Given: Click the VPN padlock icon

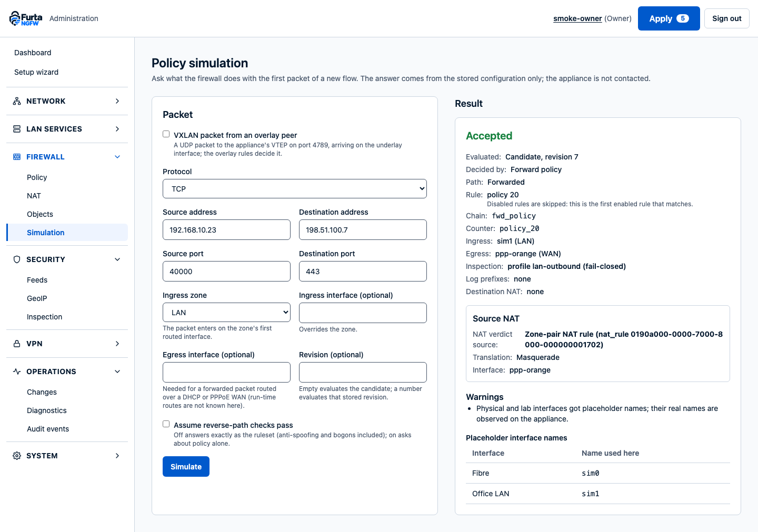Looking at the screenshot, I should 17,344.
